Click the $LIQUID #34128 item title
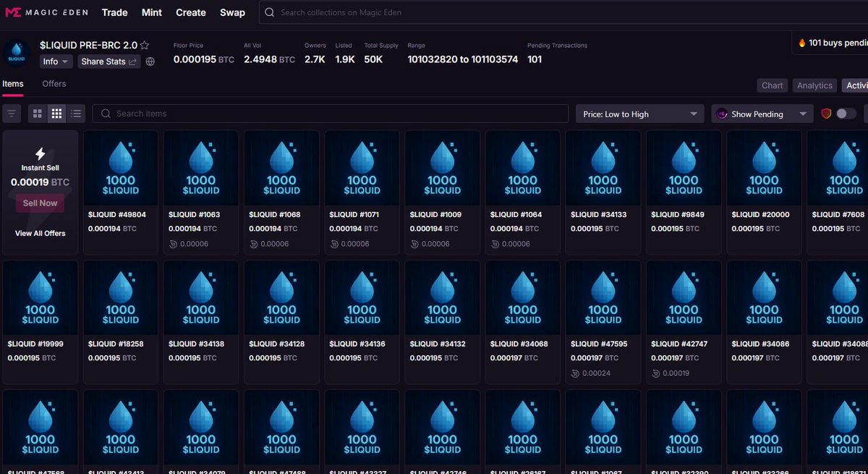 point(277,344)
